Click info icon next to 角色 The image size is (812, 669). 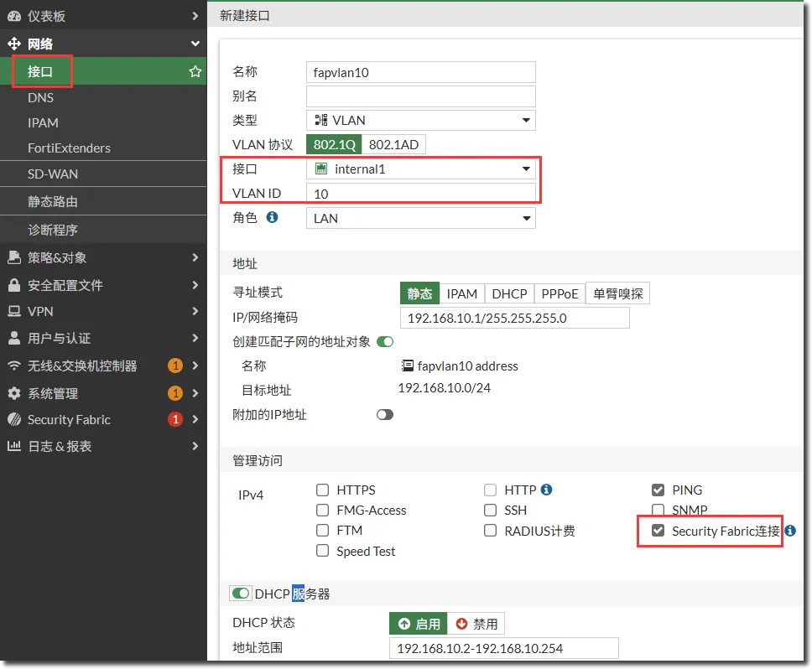(x=272, y=217)
